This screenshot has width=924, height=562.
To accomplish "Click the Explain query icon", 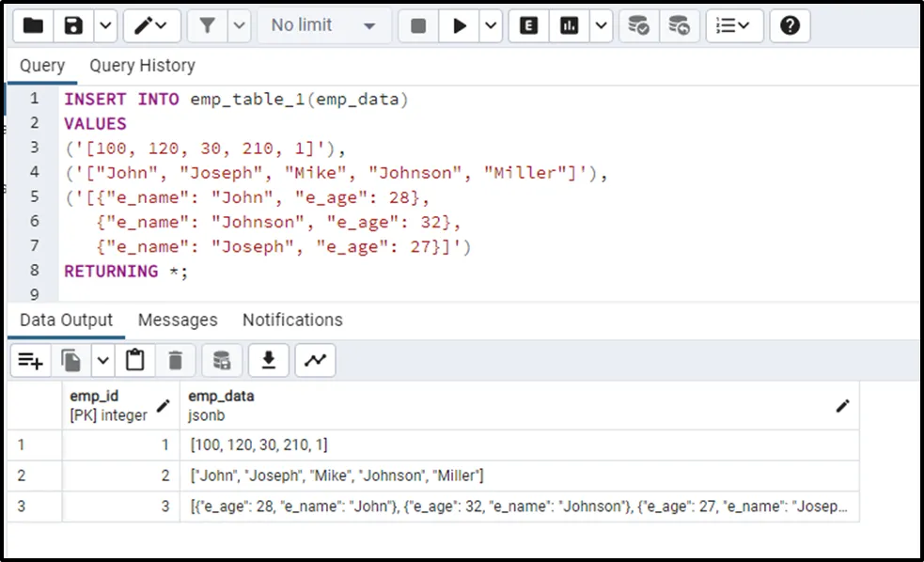I will click(529, 26).
